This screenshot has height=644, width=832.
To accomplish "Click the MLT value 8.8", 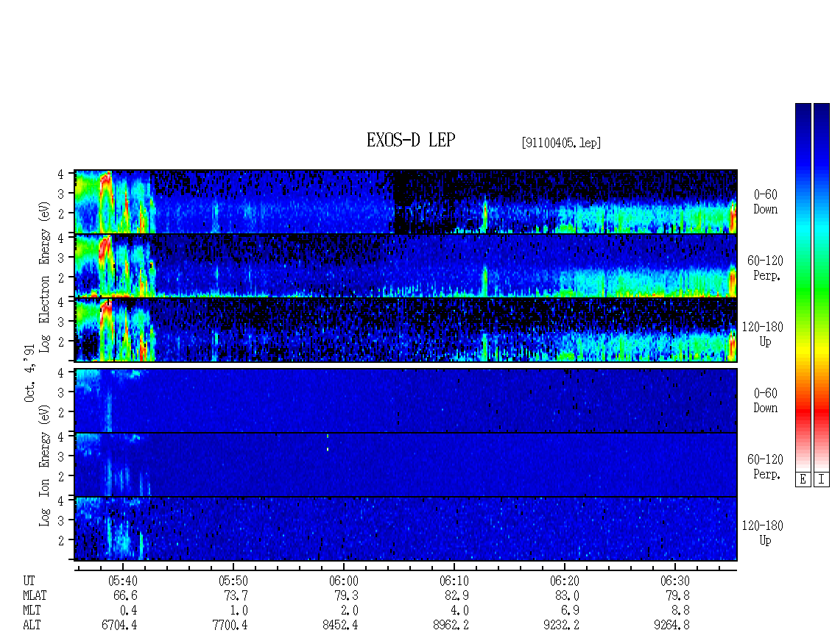I will click(681, 611).
